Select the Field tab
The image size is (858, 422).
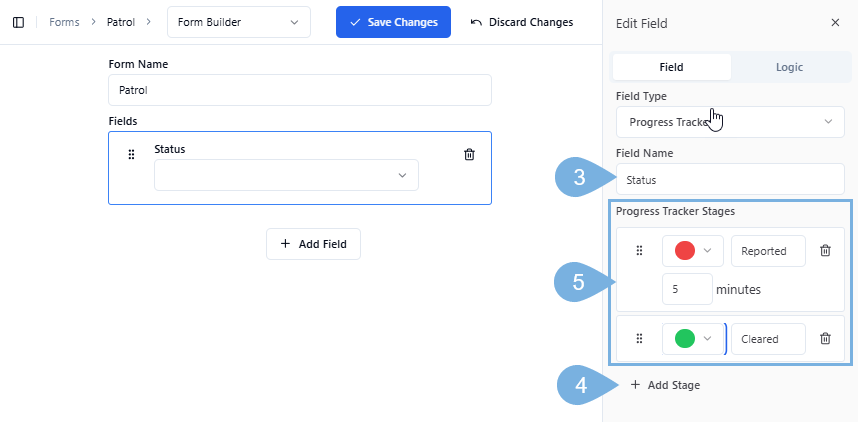(672, 67)
